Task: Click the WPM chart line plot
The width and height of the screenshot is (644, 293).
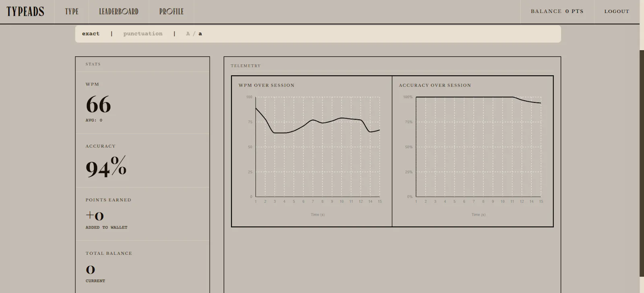Action: 318,121
